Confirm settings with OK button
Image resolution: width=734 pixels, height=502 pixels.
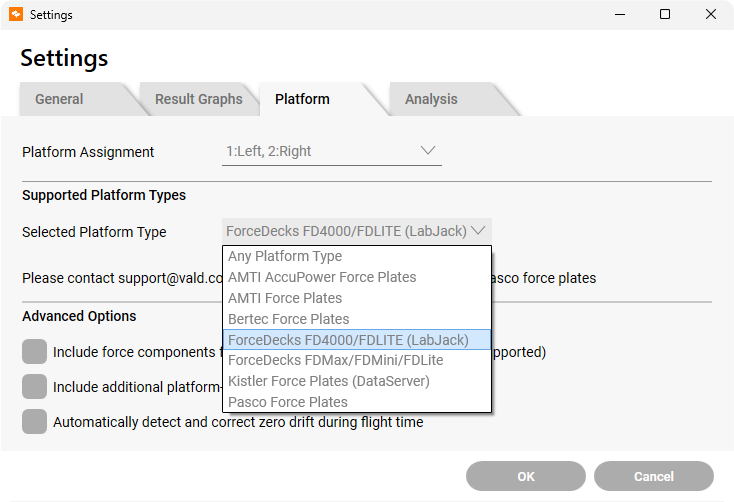tap(526, 476)
